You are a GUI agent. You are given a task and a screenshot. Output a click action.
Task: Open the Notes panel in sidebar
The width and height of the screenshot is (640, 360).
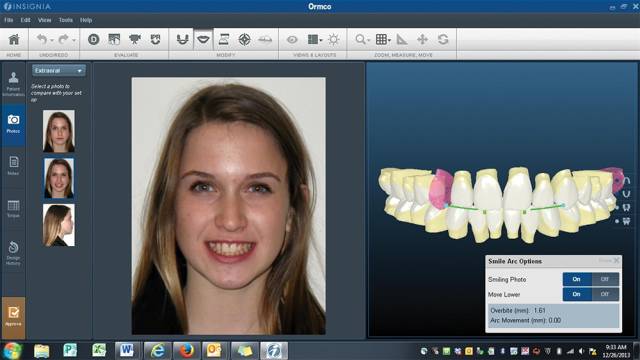coord(13,166)
